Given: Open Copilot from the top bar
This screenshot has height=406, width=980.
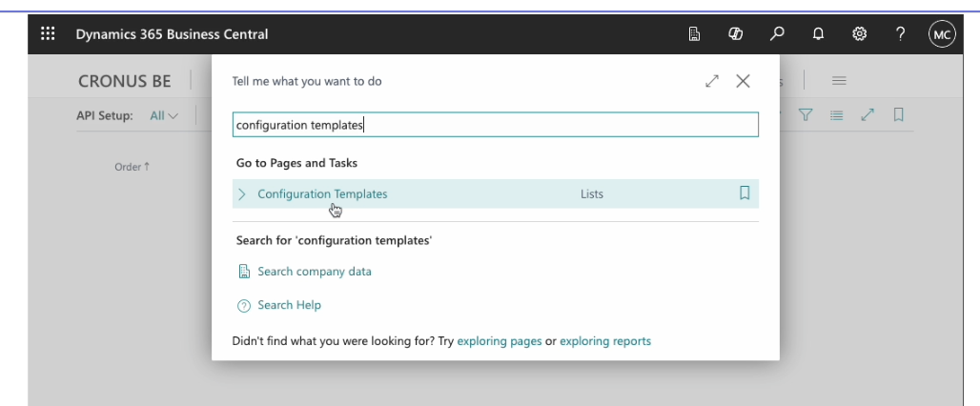Looking at the screenshot, I should click(735, 34).
